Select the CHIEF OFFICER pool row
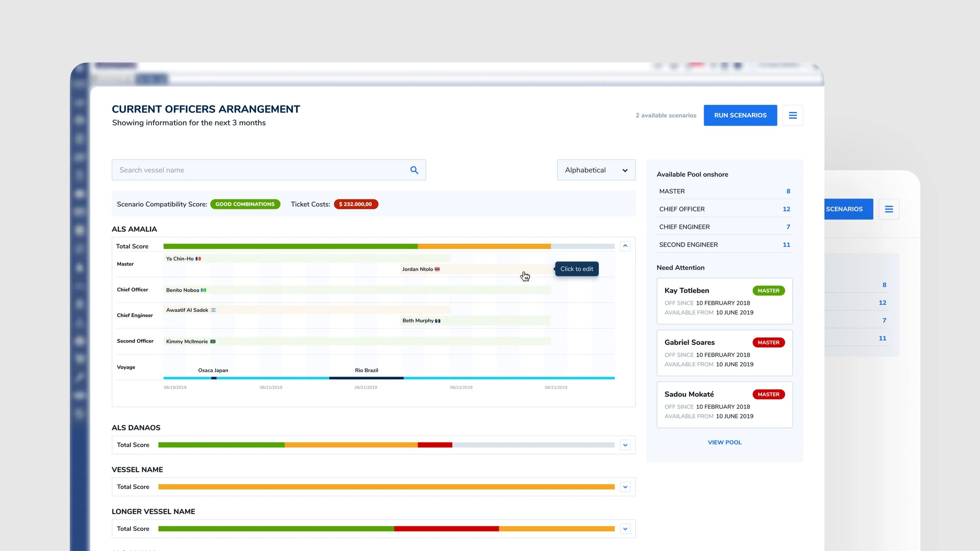The width and height of the screenshot is (980, 551). [x=724, y=209]
